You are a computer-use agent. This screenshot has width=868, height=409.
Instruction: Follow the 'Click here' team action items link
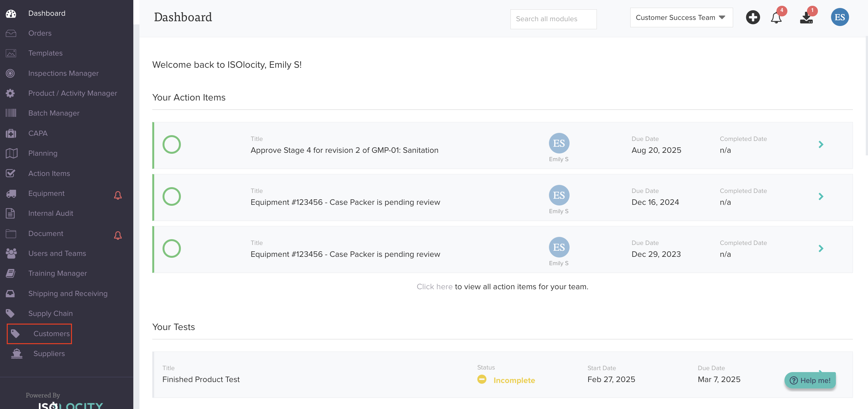click(x=434, y=286)
